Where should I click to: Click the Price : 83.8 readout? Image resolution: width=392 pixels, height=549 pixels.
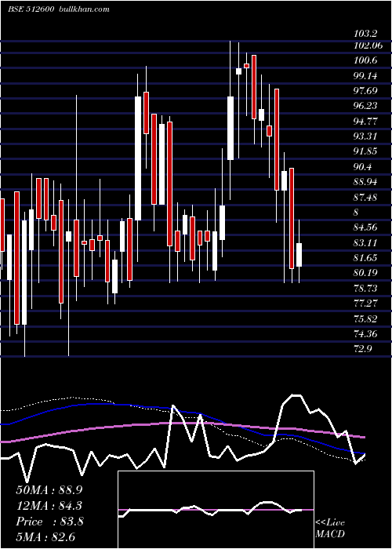coord(49,522)
